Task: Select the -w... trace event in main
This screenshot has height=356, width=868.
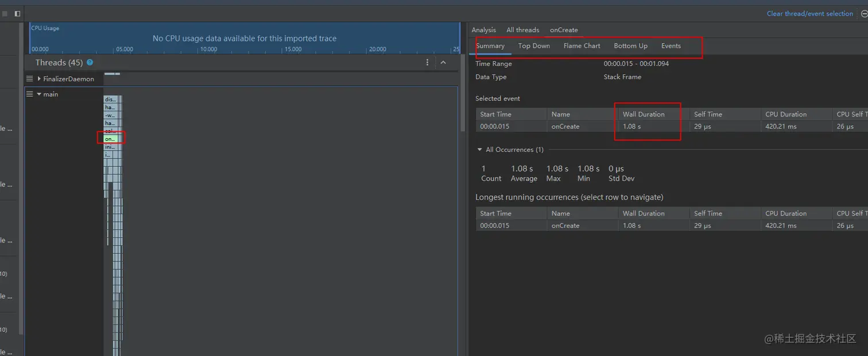Action: tap(110, 115)
